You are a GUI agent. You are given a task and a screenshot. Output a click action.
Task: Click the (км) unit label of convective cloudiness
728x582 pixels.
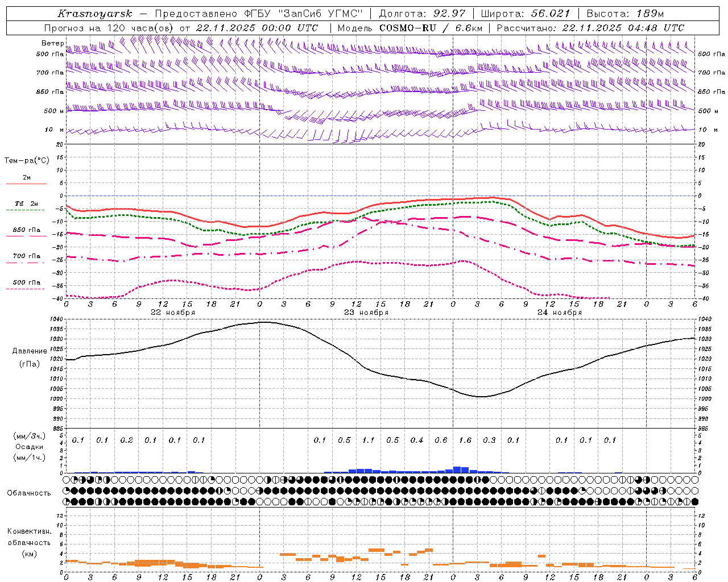point(29,554)
